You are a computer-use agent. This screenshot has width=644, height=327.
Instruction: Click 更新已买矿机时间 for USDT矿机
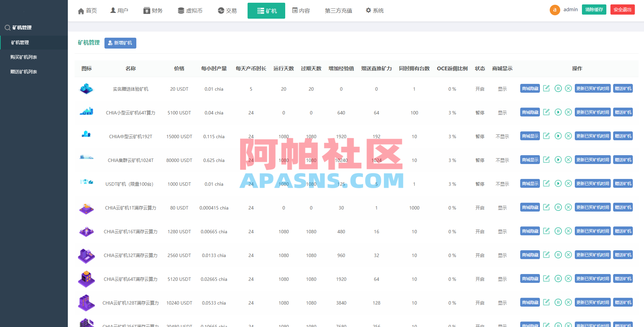pyautogui.click(x=592, y=183)
